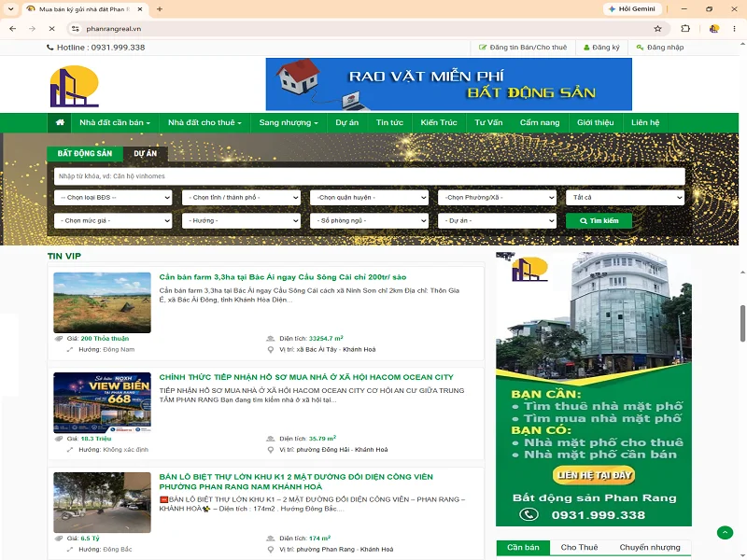View site information icon in address bar
The image size is (747, 560).
76,29
